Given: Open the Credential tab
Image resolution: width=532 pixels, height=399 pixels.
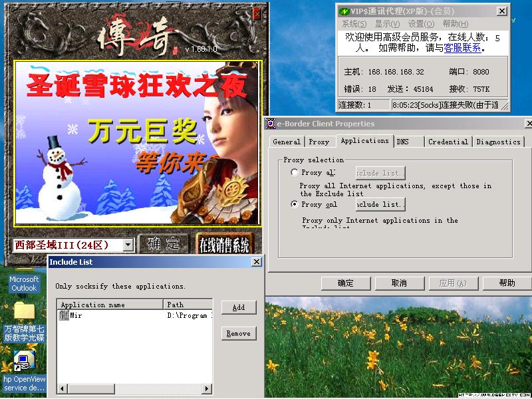Looking at the screenshot, I should tap(448, 142).
